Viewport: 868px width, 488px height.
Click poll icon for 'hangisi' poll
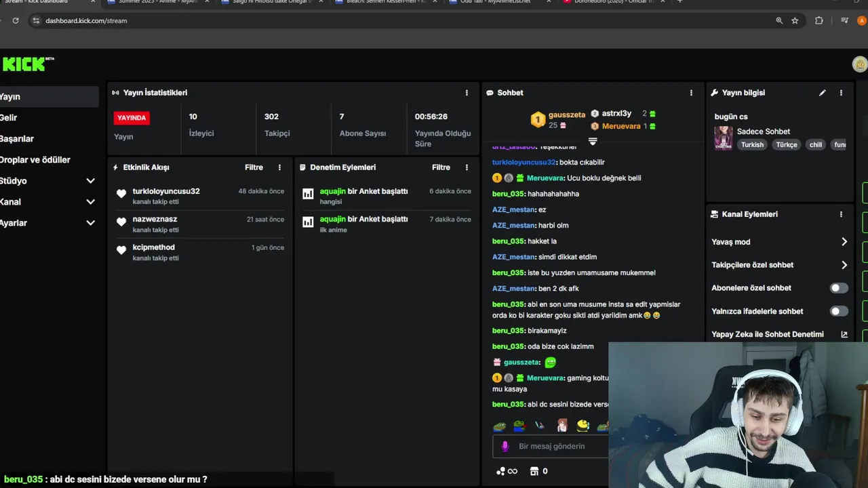[308, 194]
